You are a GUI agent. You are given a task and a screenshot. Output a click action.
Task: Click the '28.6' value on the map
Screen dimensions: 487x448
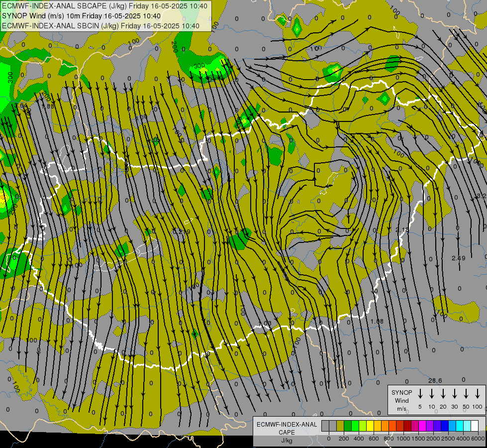pos(435,380)
